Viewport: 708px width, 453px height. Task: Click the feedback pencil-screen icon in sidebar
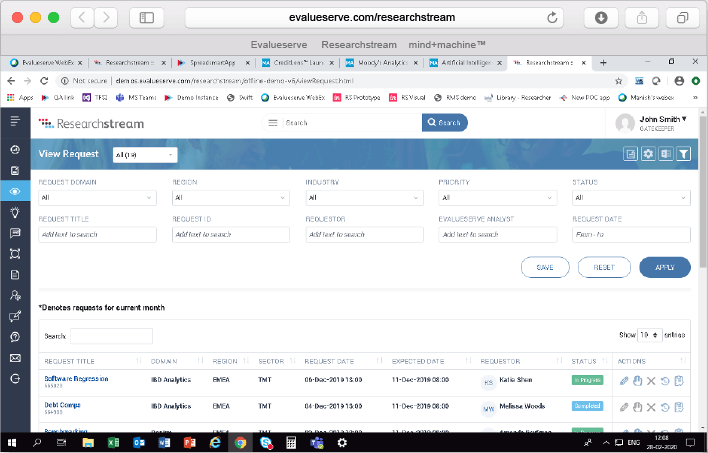pyautogui.click(x=15, y=316)
